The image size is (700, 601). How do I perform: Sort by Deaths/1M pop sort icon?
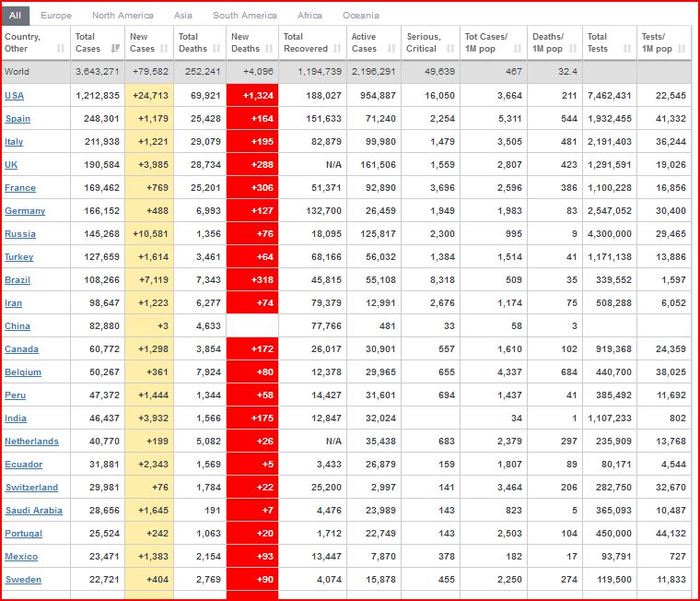tap(573, 48)
